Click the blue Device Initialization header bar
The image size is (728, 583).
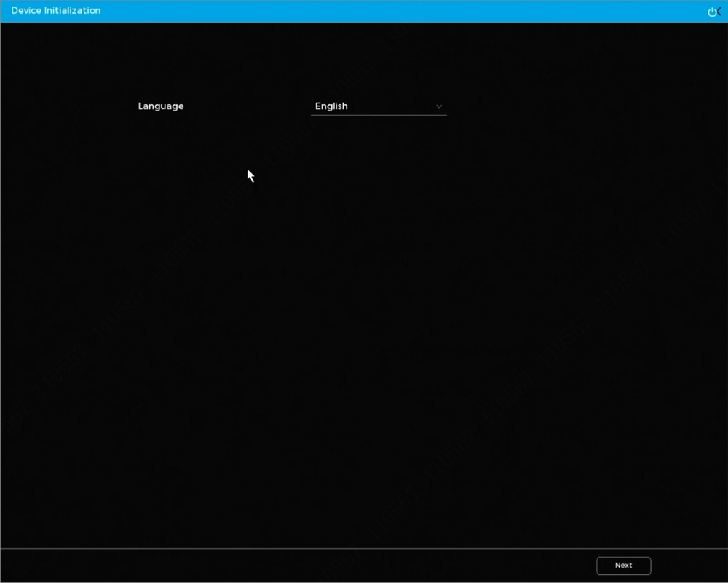coord(364,11)
